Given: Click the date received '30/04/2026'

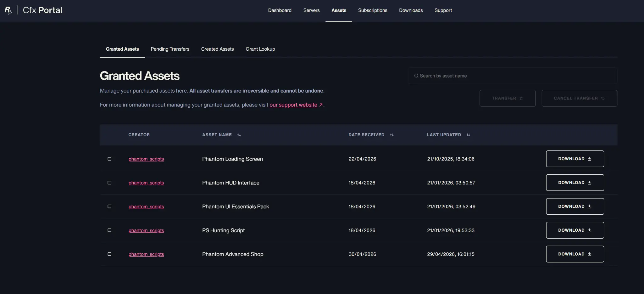Looking at the screenshot, I should pyautogui.click(x=362, y=254).
